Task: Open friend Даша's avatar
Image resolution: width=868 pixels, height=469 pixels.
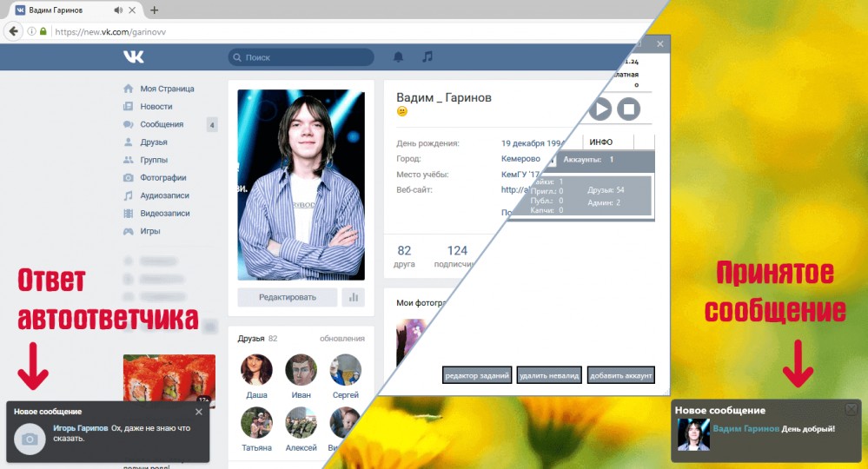Action: 256,369
